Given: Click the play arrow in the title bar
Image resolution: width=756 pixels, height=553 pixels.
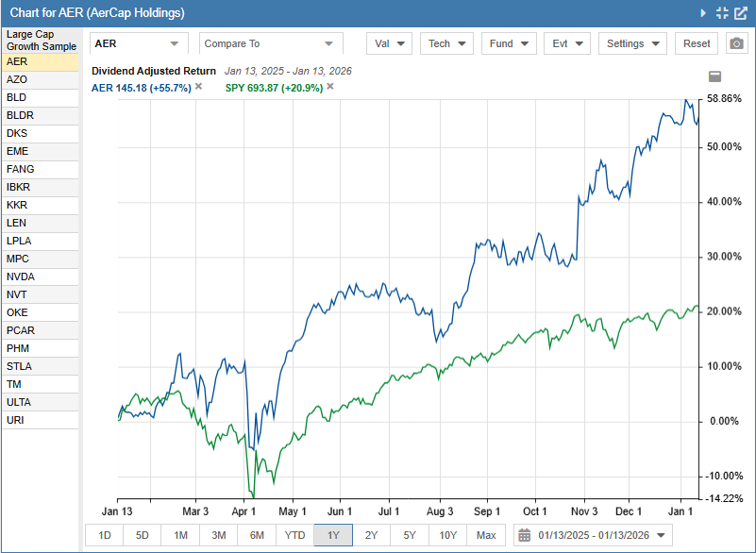Looking at the screenshot, I should coord(702,13).
